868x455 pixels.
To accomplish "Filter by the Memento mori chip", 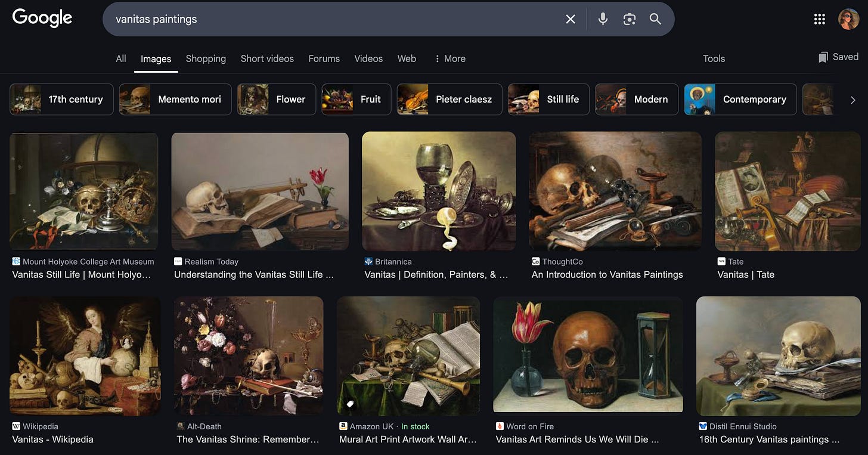I will pyautogui.click(x=175, y=99).
